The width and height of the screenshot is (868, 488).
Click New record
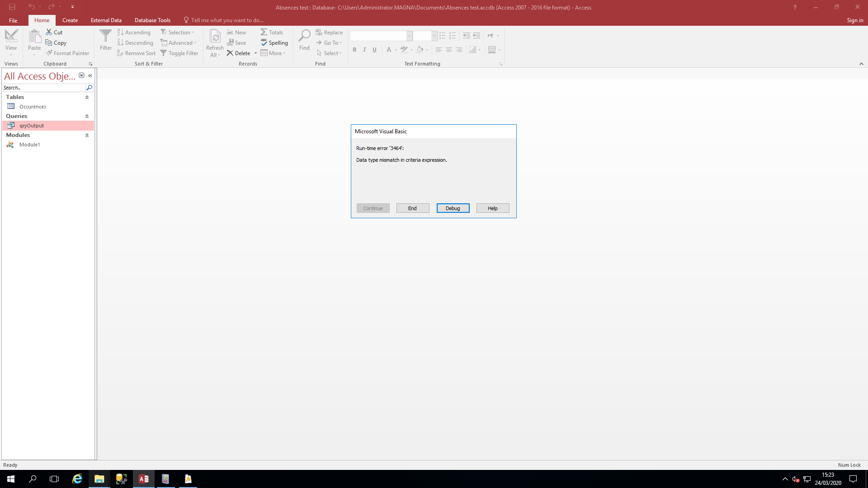(236, 33)
